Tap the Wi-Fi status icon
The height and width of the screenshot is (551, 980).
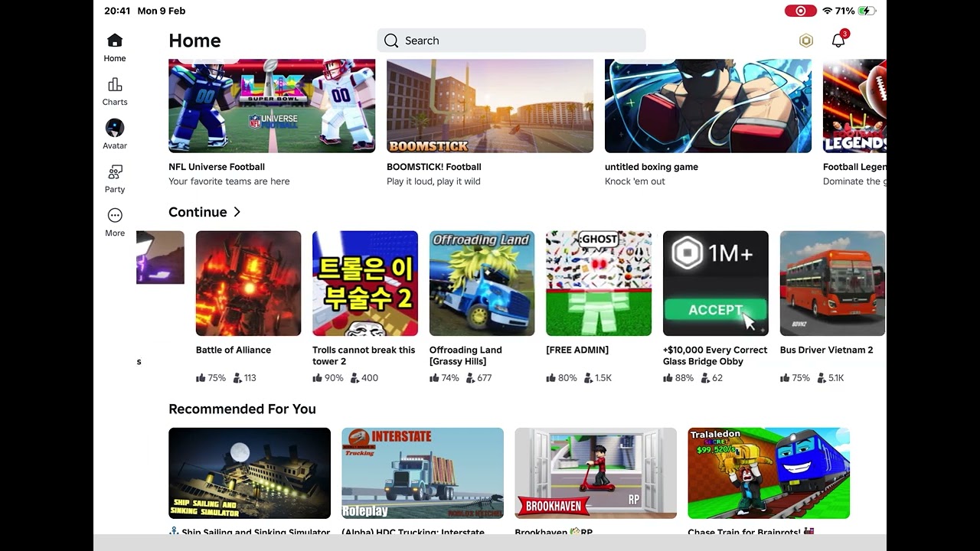tap(827, 11)
